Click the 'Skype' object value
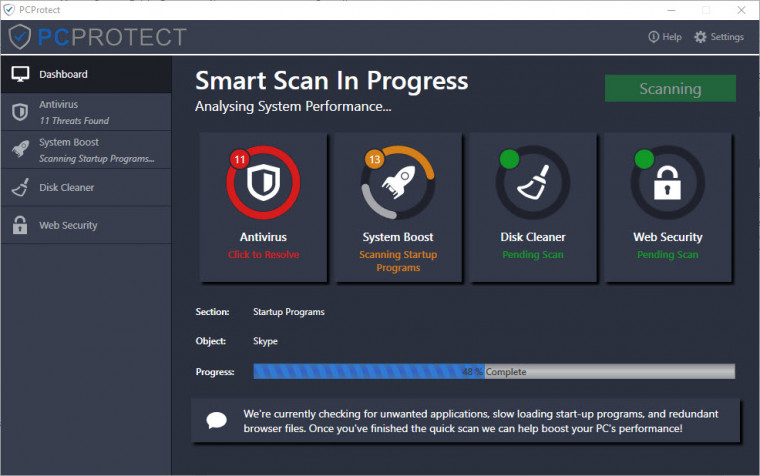 [x=265, y=341]
